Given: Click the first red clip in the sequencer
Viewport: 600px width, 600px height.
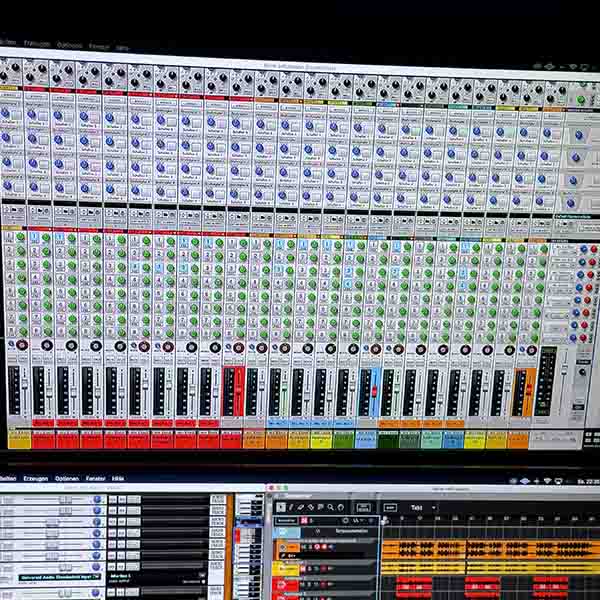Looking at the screenshot, I should click(414, 585).
